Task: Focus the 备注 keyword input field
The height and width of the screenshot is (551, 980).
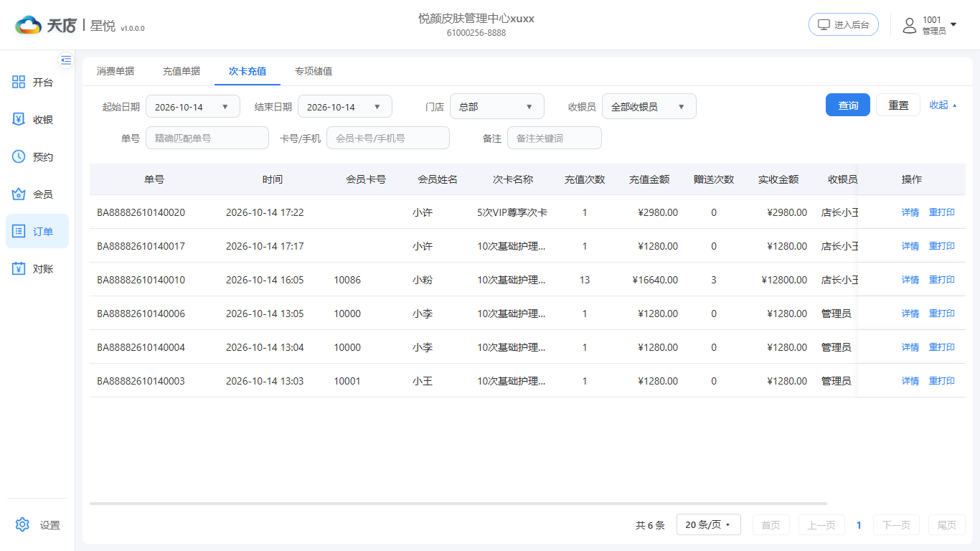Action: [555, 138]
